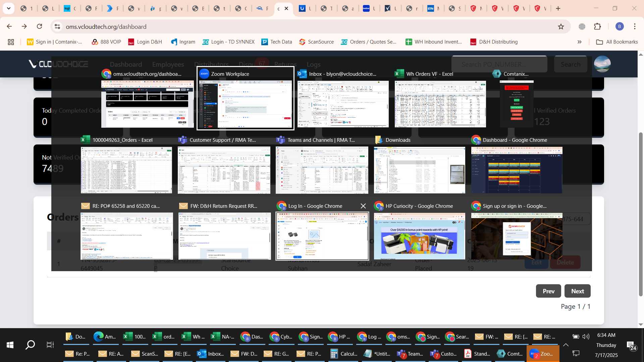Screen dimensions: 644x362
Task: Open site information next to the address
Action: pos(57,26)
